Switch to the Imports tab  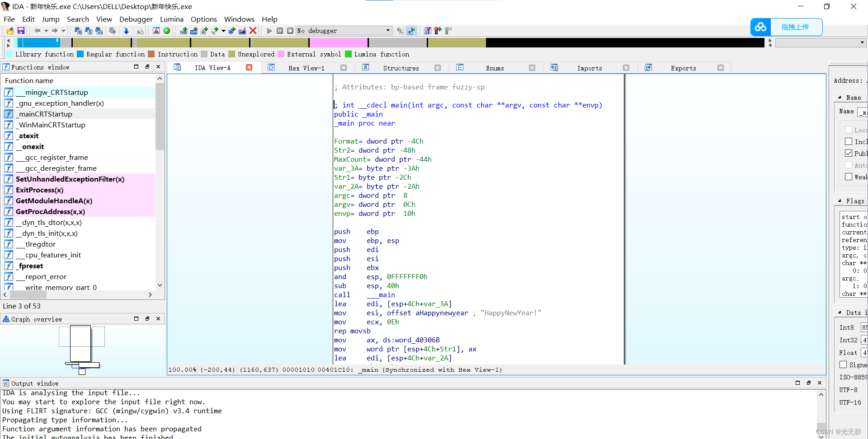[590, 68]
